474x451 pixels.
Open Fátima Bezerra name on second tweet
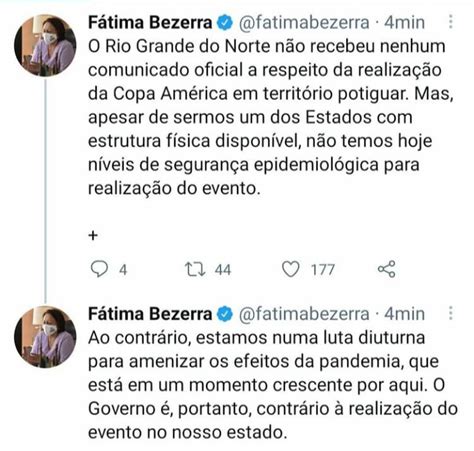coord(150,314)
